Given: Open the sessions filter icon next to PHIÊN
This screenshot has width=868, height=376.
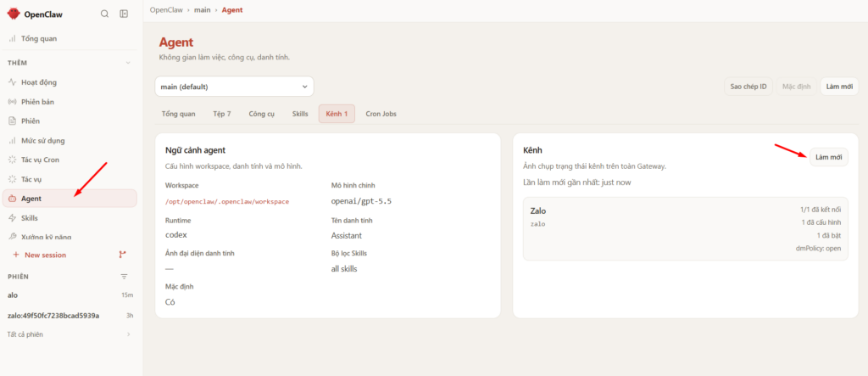Looking at the screenshot, I should pos(124,276).
